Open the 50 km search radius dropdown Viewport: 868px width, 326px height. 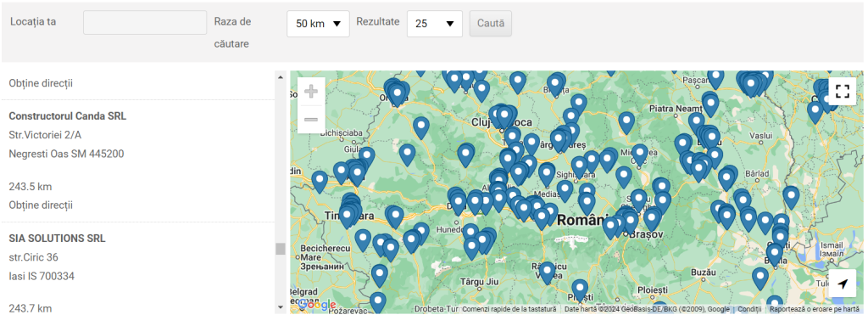[x=318, y=24]
